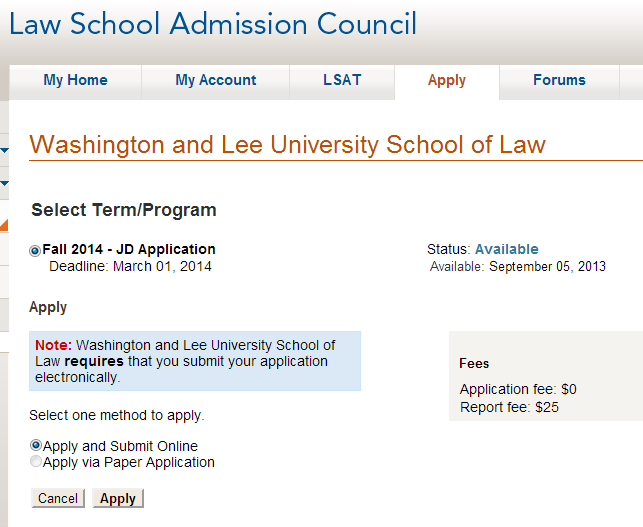Click the Fees heading
Viewport: 643px width, 527px height.
pyautogui.click(x=474, y=364)
